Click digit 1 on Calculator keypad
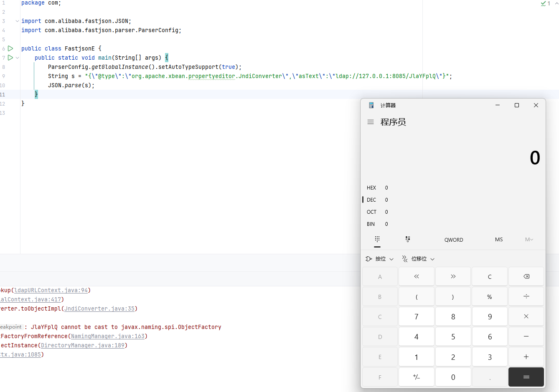The width and height of the screenshot is (559, 392). 417,357
